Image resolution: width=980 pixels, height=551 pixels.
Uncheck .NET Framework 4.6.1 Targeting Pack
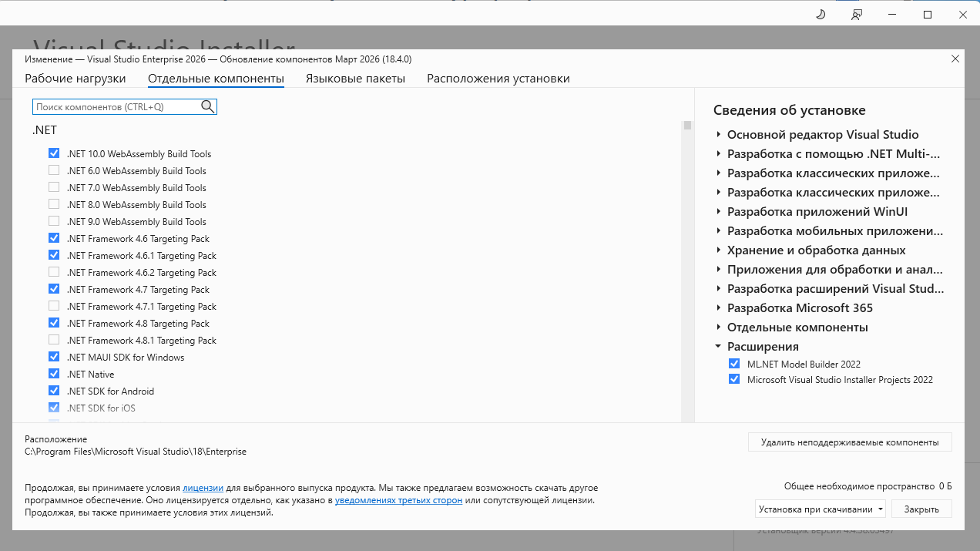click(54, 255)
